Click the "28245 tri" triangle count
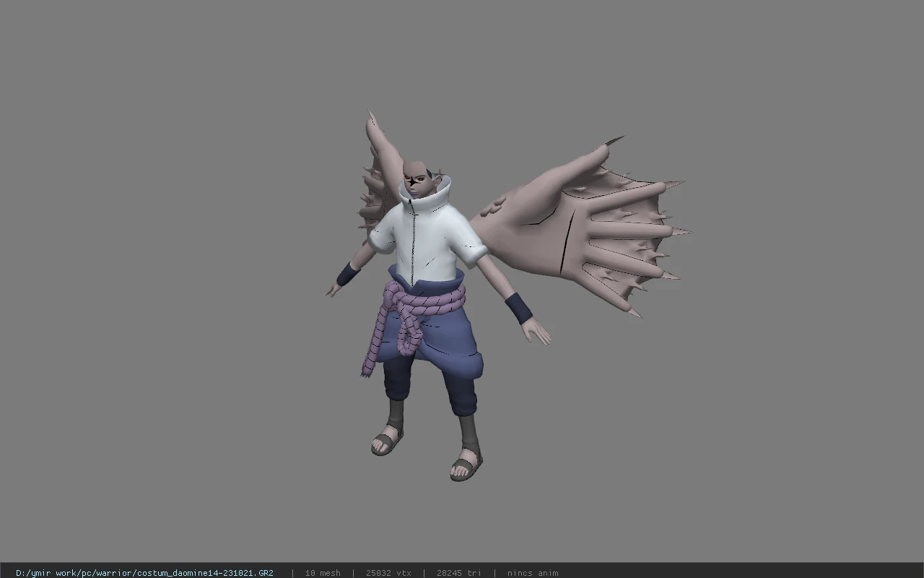The image size is (924, 578). point(459,573)
